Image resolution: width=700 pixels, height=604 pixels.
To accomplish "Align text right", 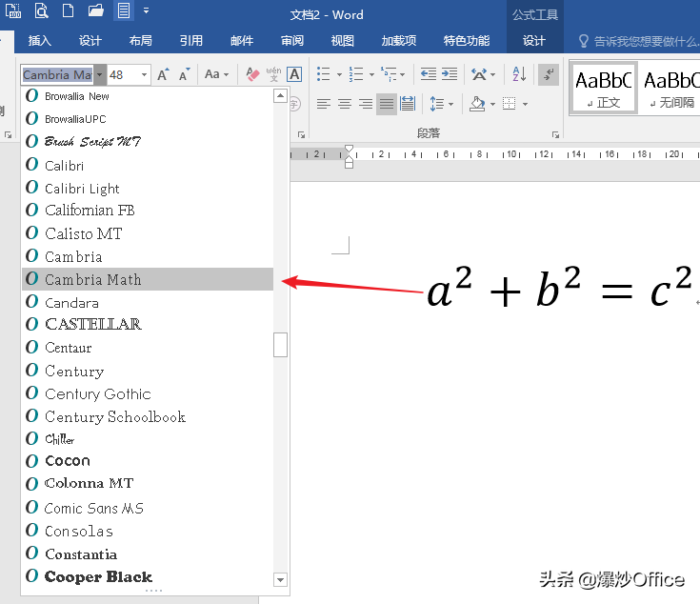I will tap(366, 105).
